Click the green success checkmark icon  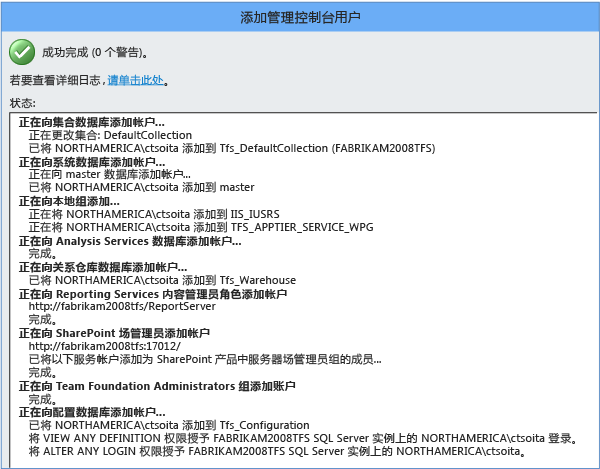(x=22, y=52)
